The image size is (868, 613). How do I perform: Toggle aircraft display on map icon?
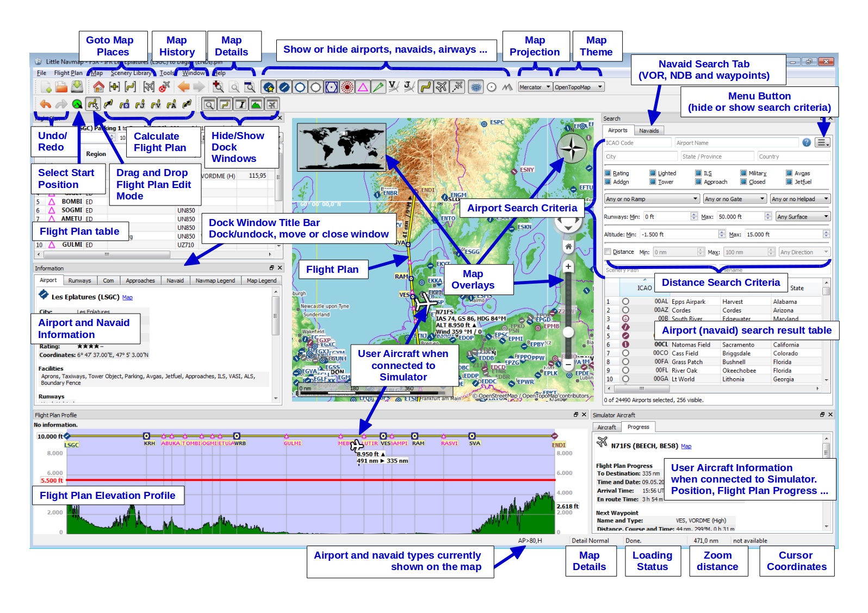click(x=442, y=87)
